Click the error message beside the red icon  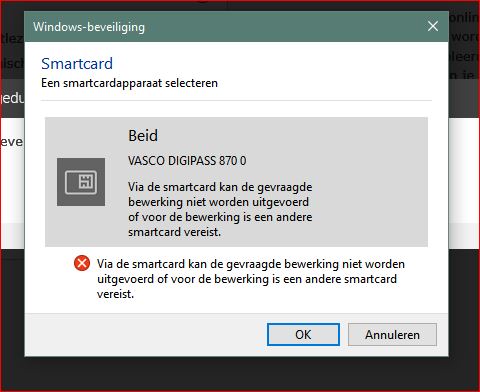[x=251, y=279]
